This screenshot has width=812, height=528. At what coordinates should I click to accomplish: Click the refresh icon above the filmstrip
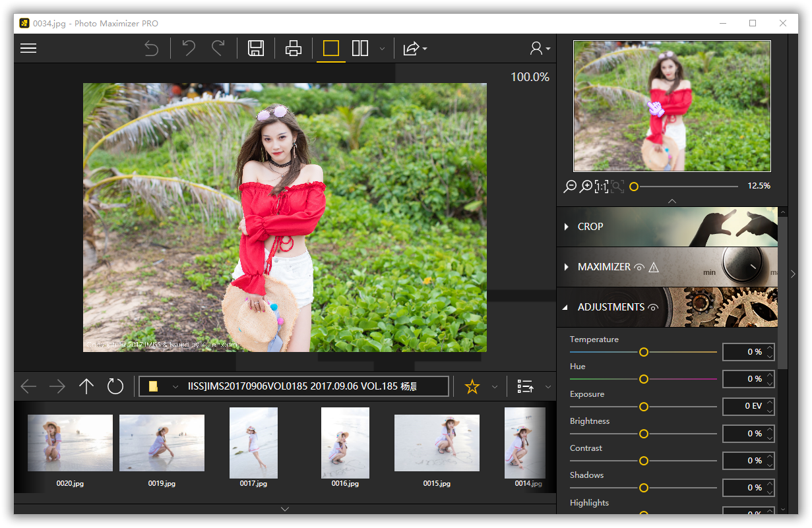point(115,386)
